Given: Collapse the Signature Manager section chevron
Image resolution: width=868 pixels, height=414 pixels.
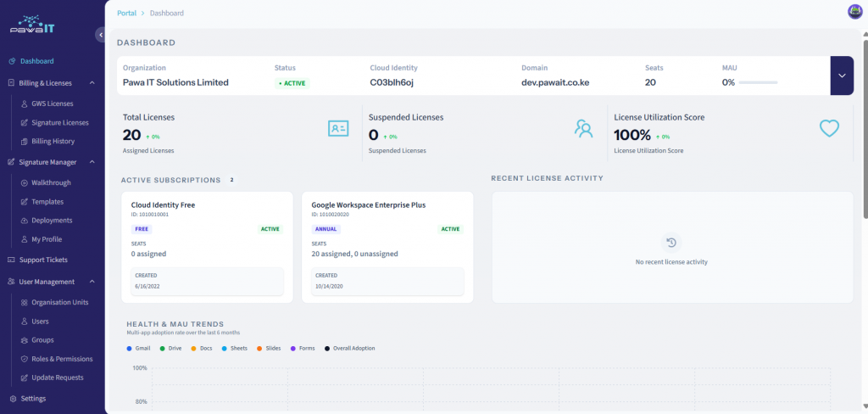Looking at the screenshot, I should (92, 162).
